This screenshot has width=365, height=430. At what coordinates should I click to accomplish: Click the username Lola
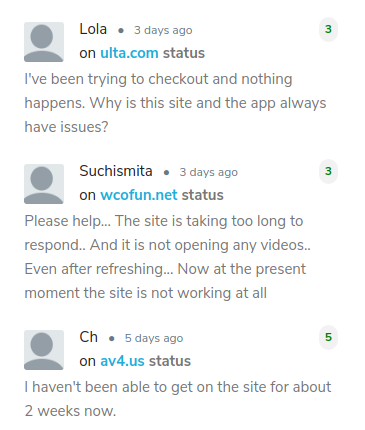93,29
